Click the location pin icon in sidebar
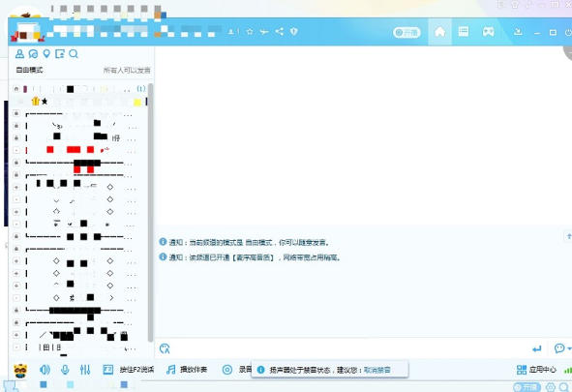Image resolution: width=572 pixels, height=392 pixels. [46, 54]
